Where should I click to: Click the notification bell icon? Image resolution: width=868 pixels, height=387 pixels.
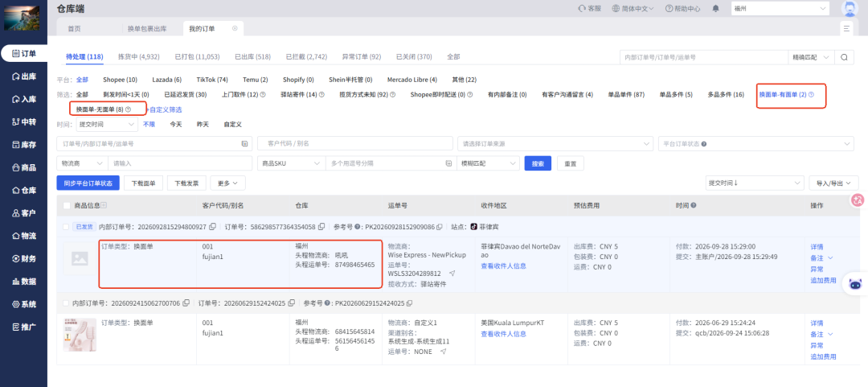pos(716,8)
